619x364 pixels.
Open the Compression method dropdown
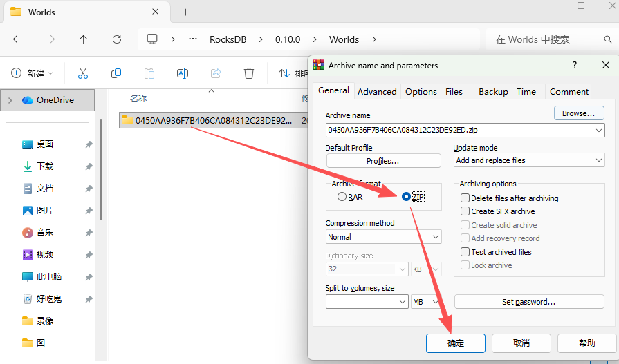(383, 237)
